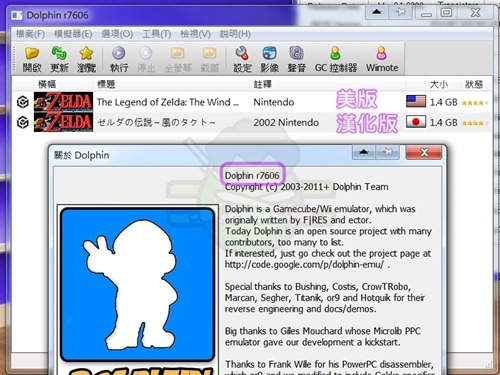Open the 工具(T) menu
Viewport: 500px width, 375px height.
pos(157,34)
